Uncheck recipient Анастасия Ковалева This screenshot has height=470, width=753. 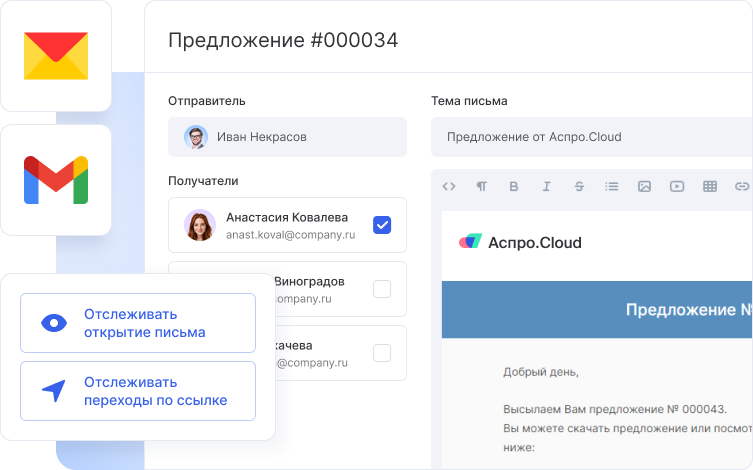pos(382,225)
